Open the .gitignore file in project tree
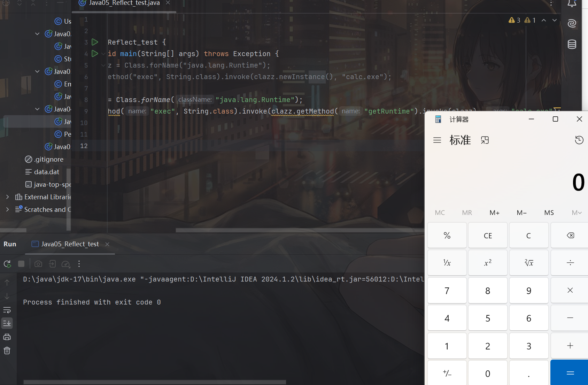Viewport: 588px width, 385px height. (48, 159)
